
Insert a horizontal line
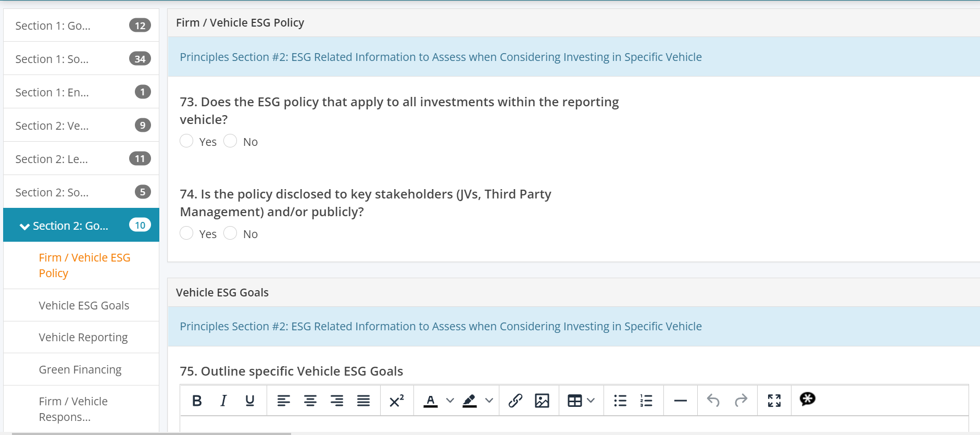click(x=681, y=401)
